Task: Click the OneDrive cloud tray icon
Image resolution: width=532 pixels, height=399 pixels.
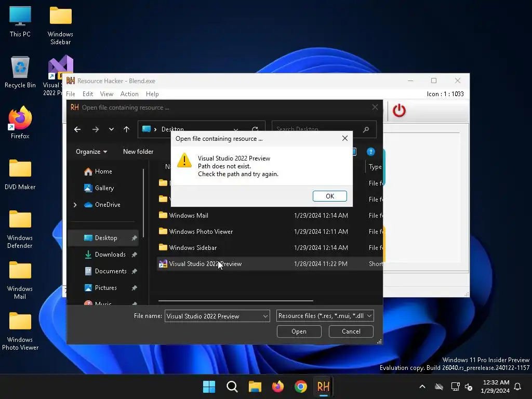Action: pyautogui.click(x=439, y=387)
